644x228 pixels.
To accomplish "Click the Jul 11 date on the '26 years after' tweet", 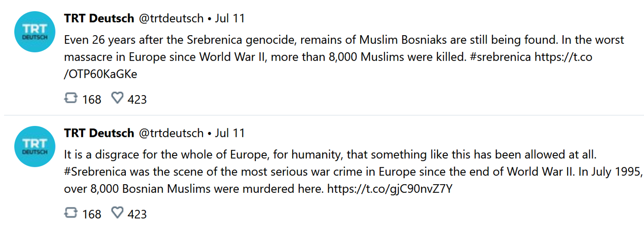I will click(x=230, y=18).
